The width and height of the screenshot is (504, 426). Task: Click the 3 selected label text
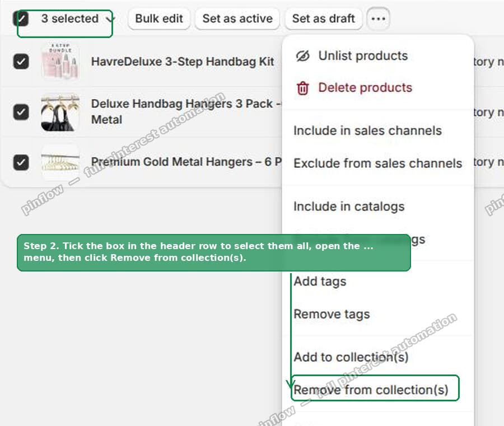70,18
